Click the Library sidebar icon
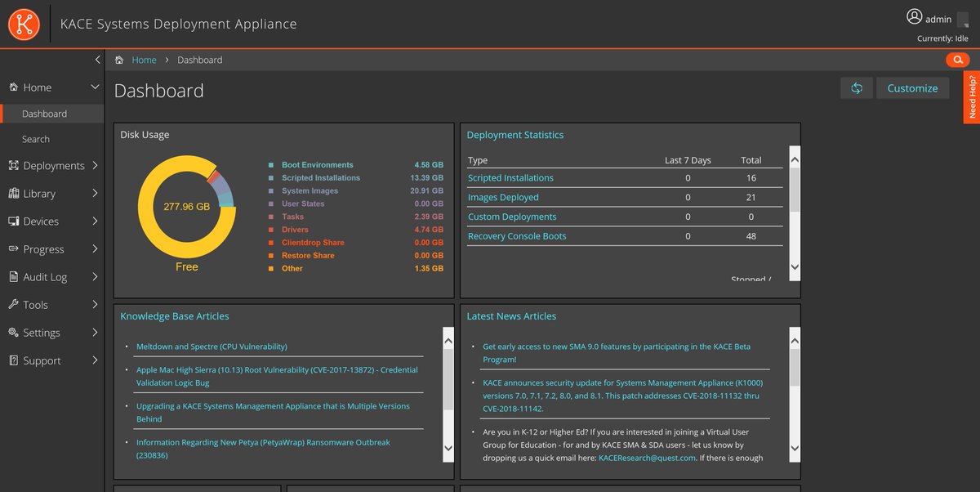The width and height of the screenshot is (980, 492). 14,193
